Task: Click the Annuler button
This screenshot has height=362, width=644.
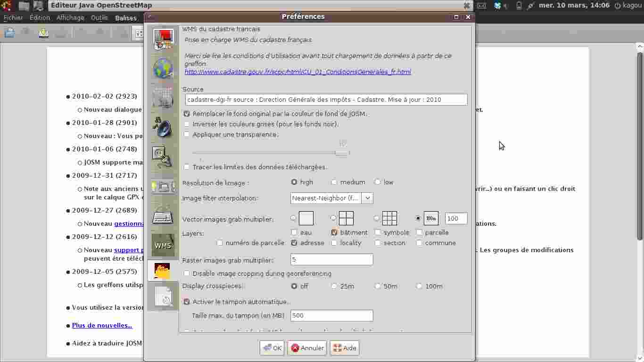Action: (x=307, y=348)
